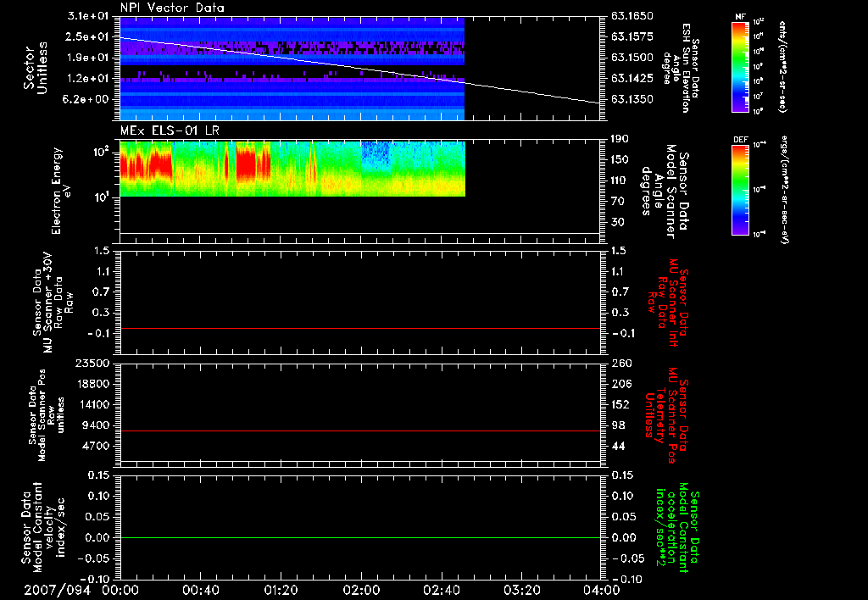The height and width of the screenshot is (600, 868).
Task: Select the "Sector Unitless" axis title
Action: pyautogui.click(x=36, y=68)
